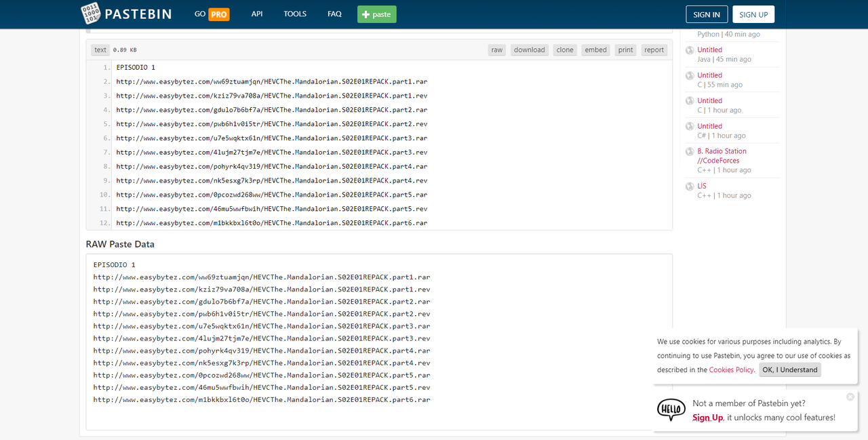The width and height of the screenshot is (868, 440).
Task: Click the SIGN IN button
Action: (707, 14)
